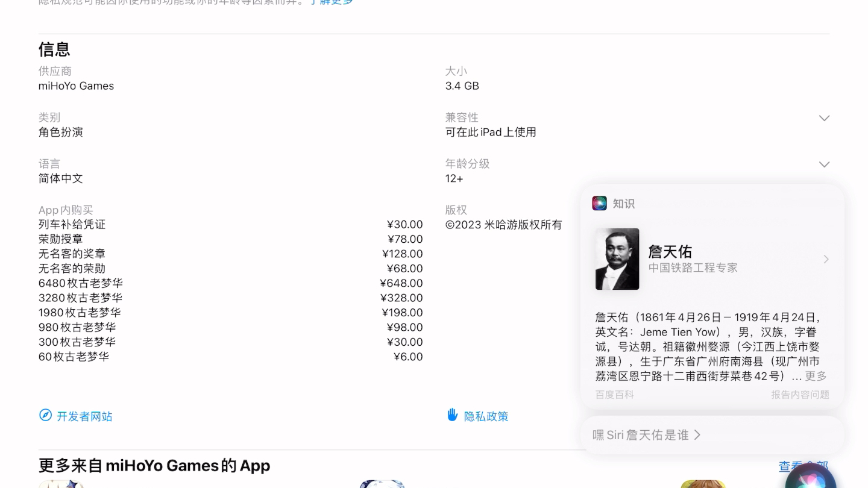Tap the 詹天佑 name heading
Image resolution: width=868 pixels, height=488 pixels.
(670, 251)
